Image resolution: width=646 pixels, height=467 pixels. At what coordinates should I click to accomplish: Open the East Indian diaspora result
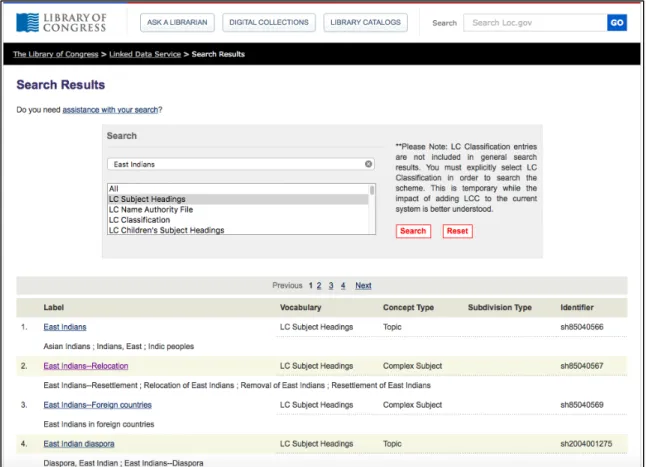pyautogui.click(x=79, y=444)
